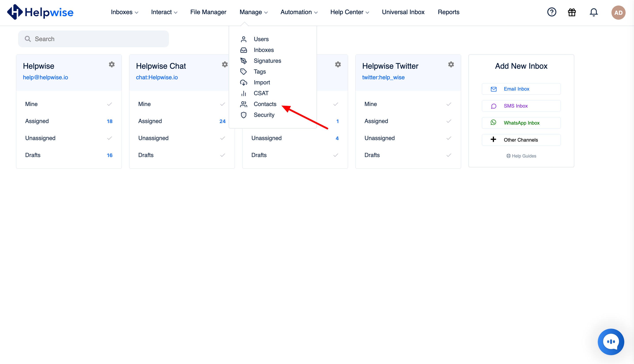Open File Manager page
Viewport: 634px width, 364px height.
tap(208, 12)
